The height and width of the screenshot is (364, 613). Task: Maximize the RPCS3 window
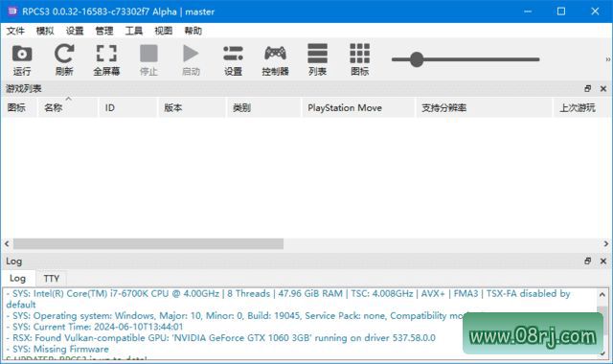click(561, 11)
